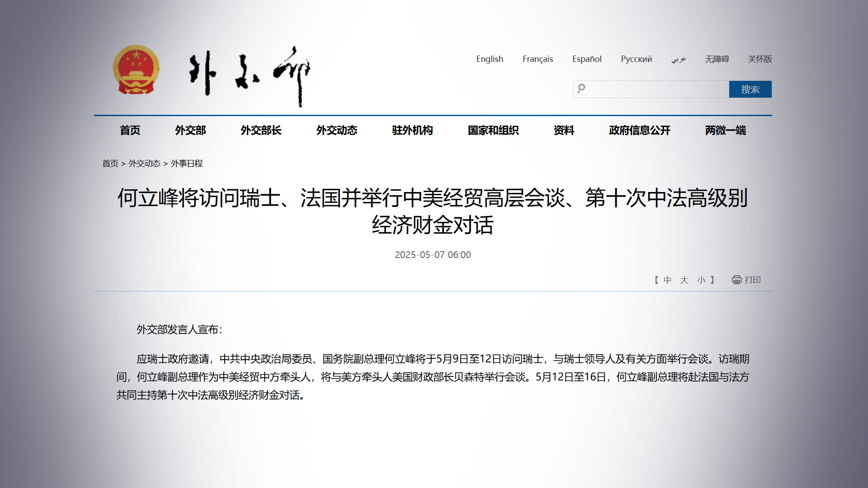Open the Français language version

pyautogui.click(x=538, y=59)
